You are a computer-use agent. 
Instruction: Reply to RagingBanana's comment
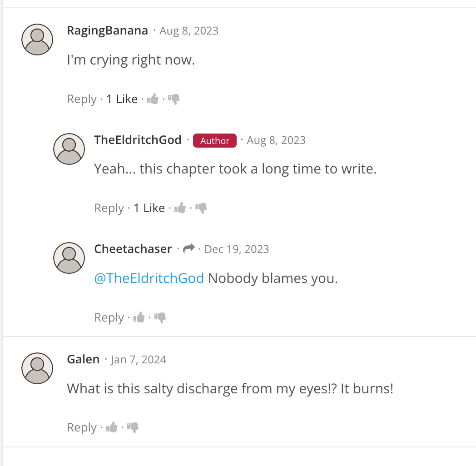82,99
